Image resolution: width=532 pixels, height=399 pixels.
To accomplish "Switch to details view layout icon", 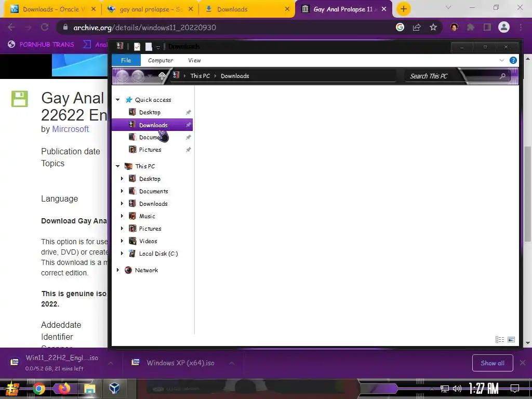I will pos(499,339).
